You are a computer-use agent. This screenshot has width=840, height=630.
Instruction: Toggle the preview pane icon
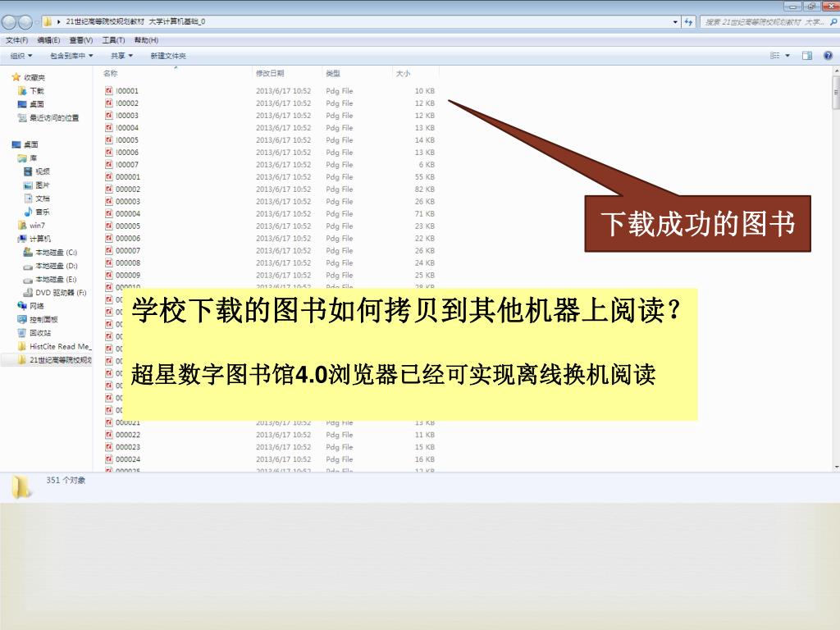[x=807, y=56]
